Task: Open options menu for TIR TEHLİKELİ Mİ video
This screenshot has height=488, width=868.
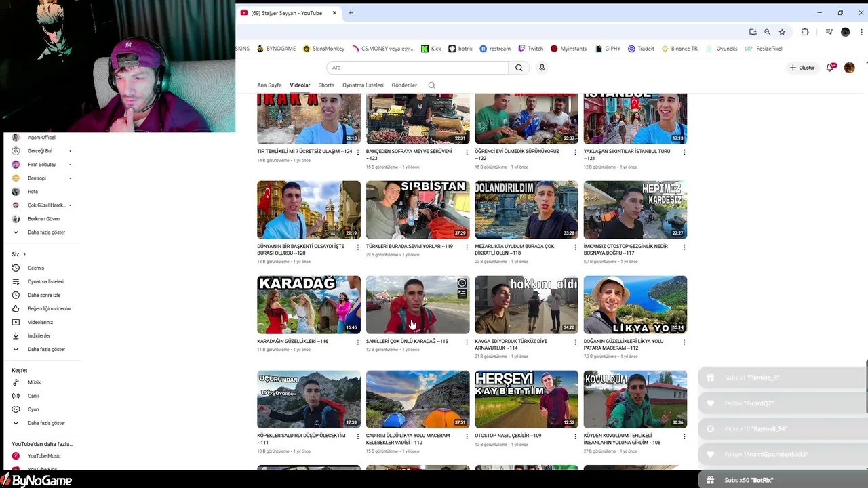Action: coord(358,152)
